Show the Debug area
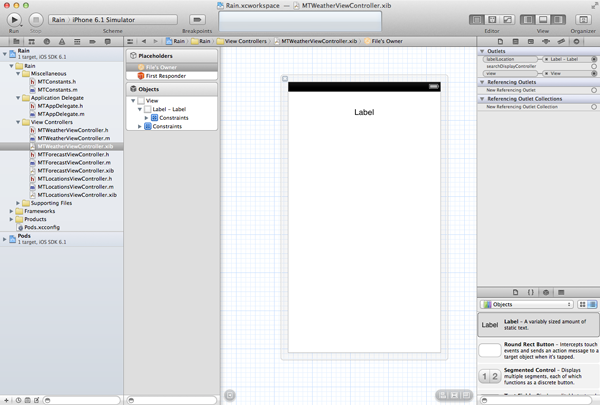The image size is (600, 405). [543, 19]
